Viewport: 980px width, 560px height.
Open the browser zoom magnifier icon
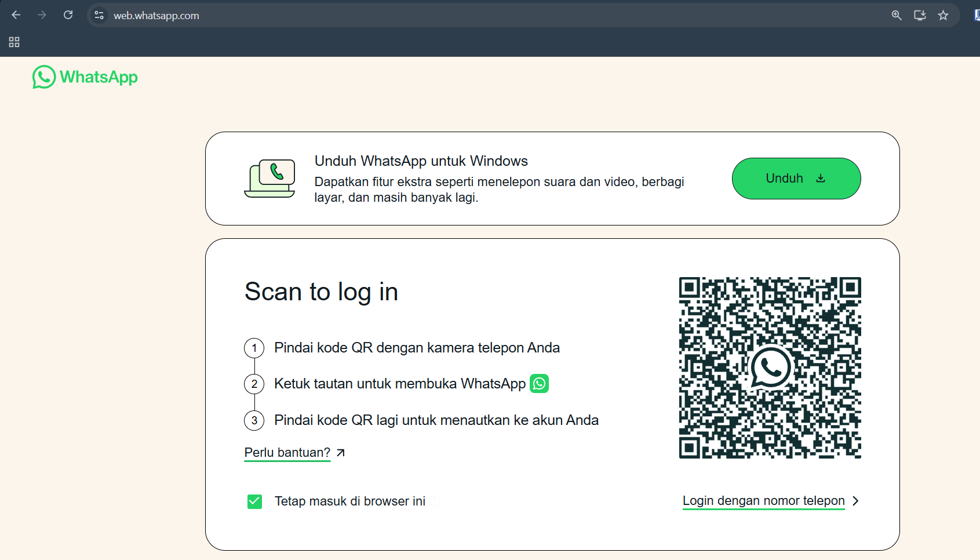896,16
